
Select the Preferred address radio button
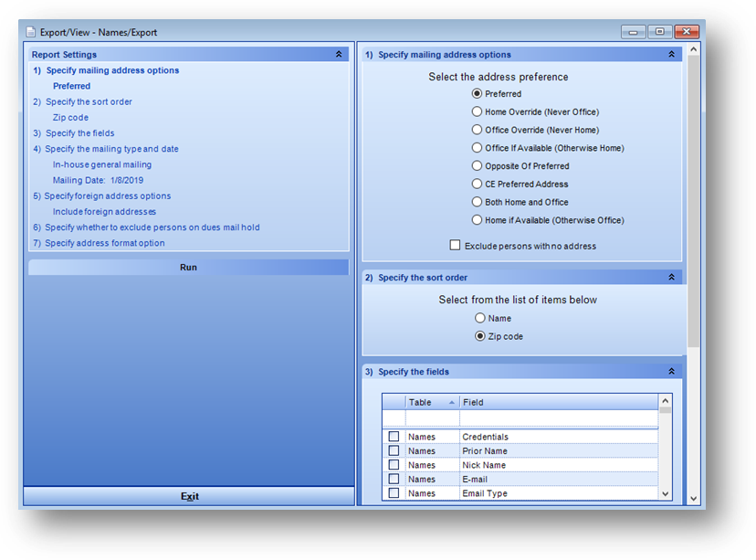coord(477,93)
